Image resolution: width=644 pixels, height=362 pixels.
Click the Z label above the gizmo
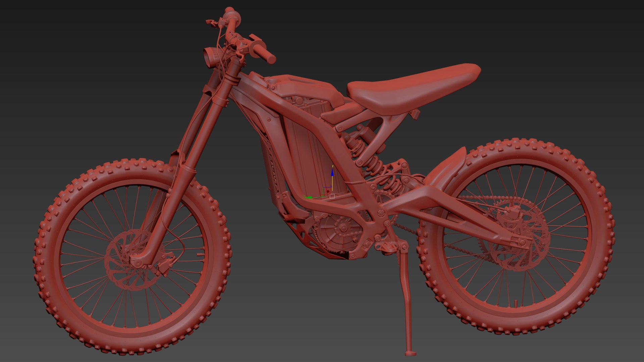click(332, 166)
